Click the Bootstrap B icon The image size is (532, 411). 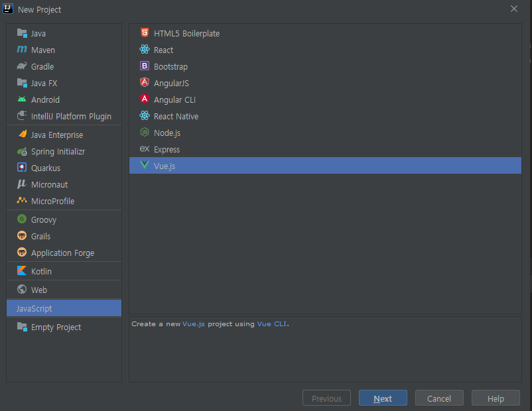tap(145, 66)
